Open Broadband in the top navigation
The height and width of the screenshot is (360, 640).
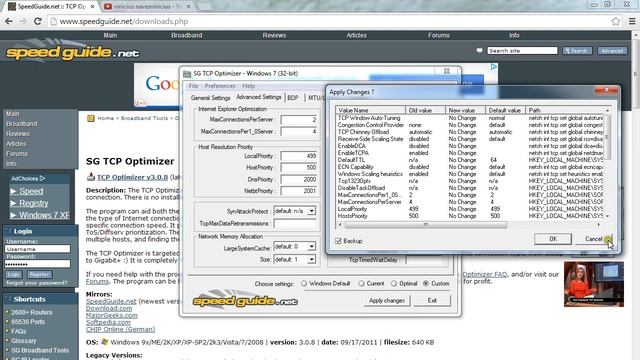(x=187, y=36)
